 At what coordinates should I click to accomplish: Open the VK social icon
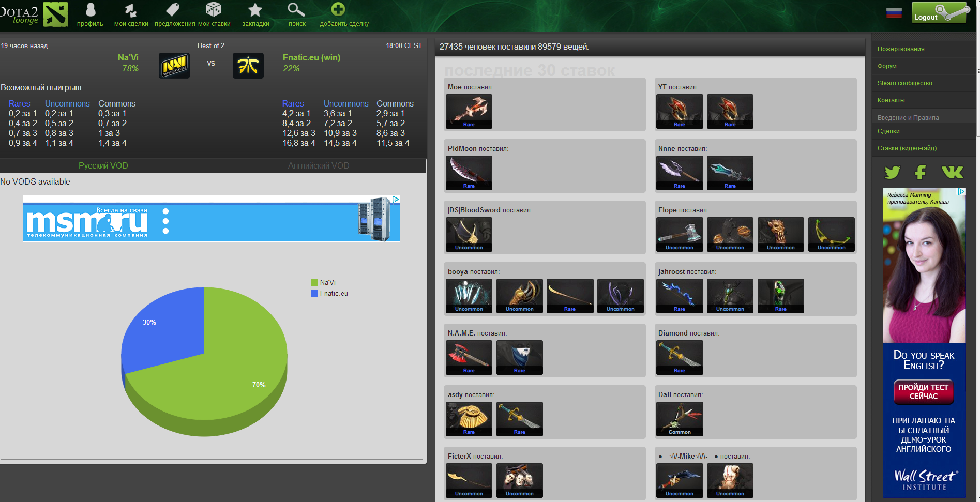pyautogui.click(x=952, y=172)
